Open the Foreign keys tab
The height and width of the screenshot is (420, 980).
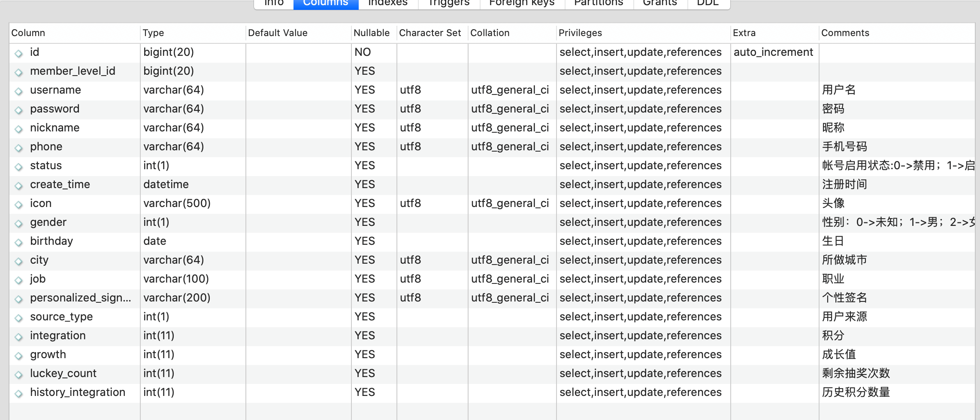521,3
